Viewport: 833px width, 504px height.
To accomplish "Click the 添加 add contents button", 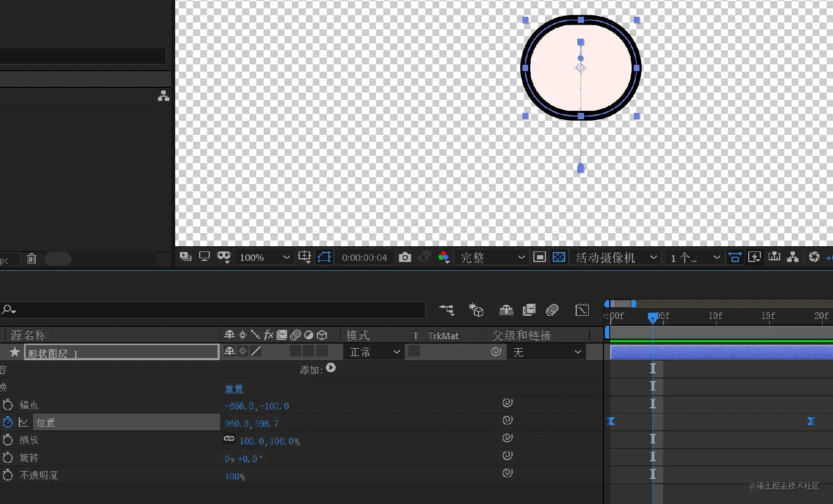I will tap(330, 368).
